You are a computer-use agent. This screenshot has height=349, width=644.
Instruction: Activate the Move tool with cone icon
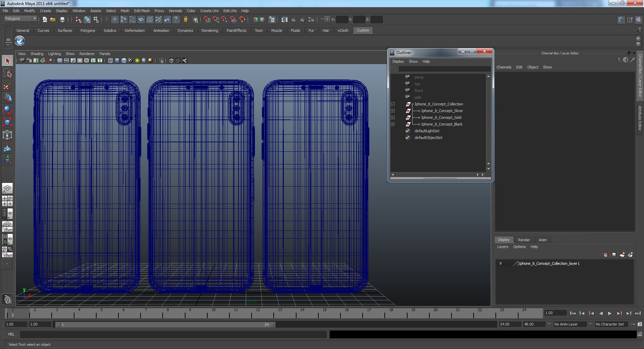pyautogui.click(x=7, y=98)
